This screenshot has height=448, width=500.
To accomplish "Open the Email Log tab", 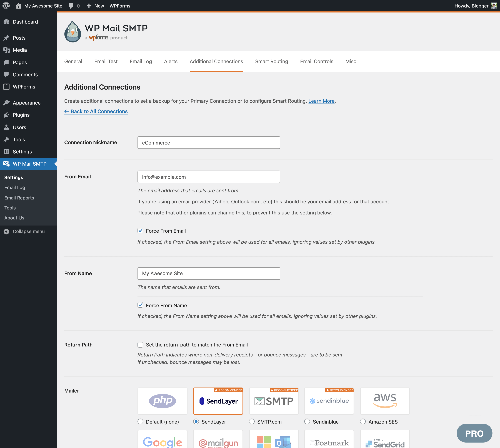I will click(141, 61).
